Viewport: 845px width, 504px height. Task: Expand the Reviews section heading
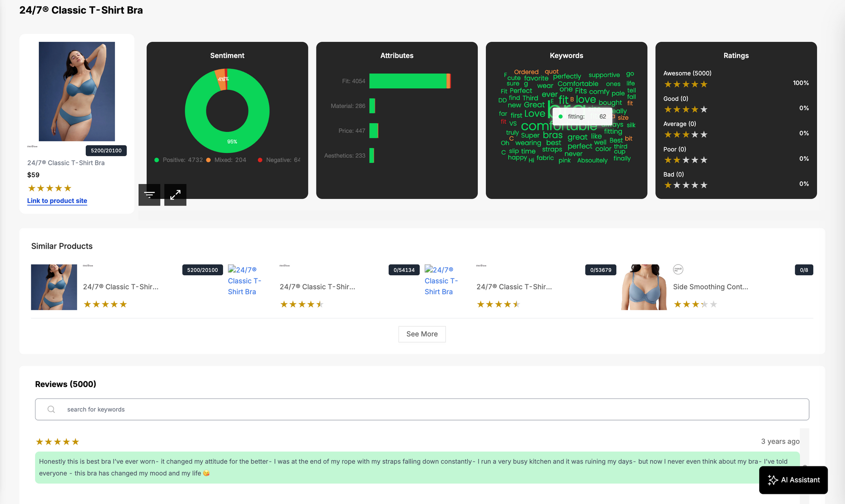click(65, 383)
